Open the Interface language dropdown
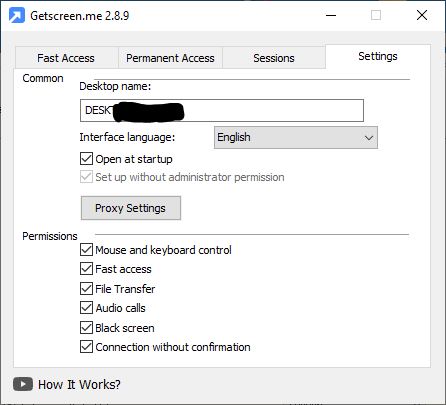This screenshot has width=446, height=405. (x=296, y=137)
